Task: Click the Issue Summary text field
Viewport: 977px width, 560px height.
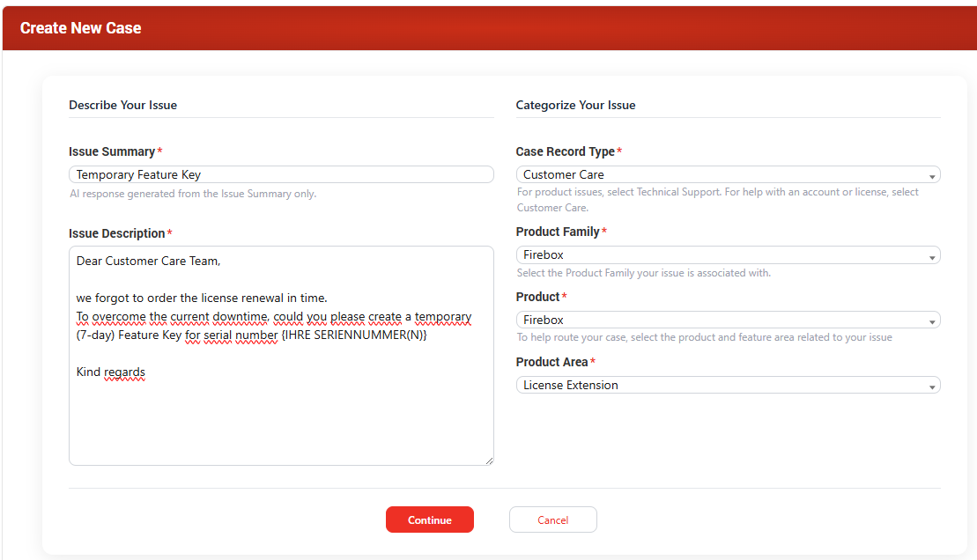Action: point(281,174)
